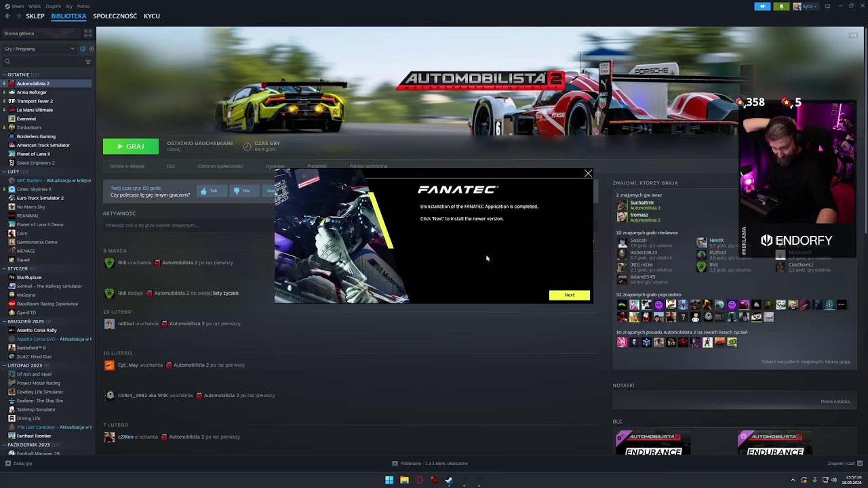Click the activity post input field
This screenshot has width=868, height=488.
(189, 225)
